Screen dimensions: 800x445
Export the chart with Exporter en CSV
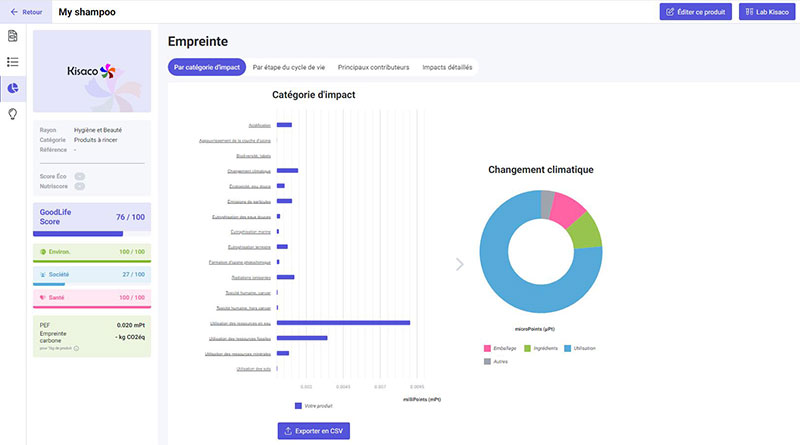pos(314,431)
